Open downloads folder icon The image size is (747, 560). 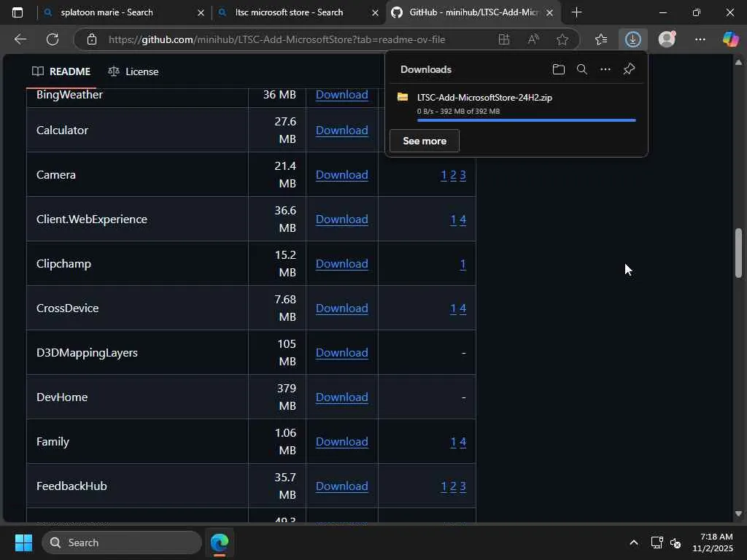(x=558, y=69)
